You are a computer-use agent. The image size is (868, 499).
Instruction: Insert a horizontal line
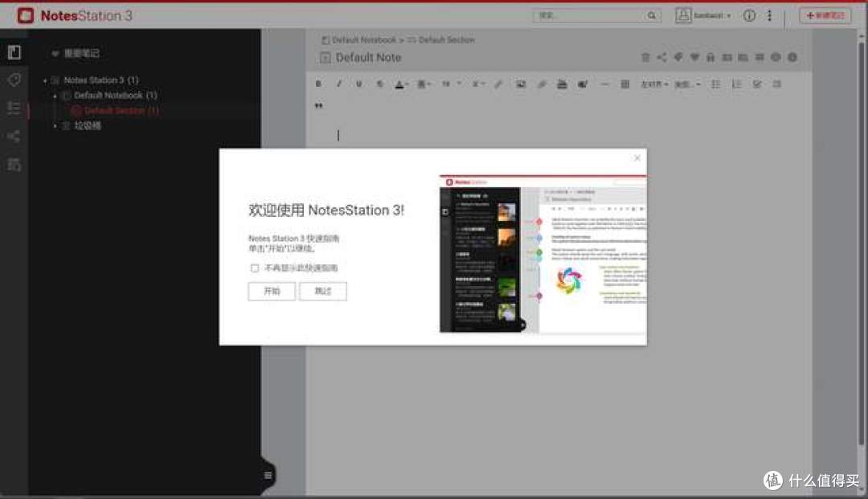(x=604, y=84)
